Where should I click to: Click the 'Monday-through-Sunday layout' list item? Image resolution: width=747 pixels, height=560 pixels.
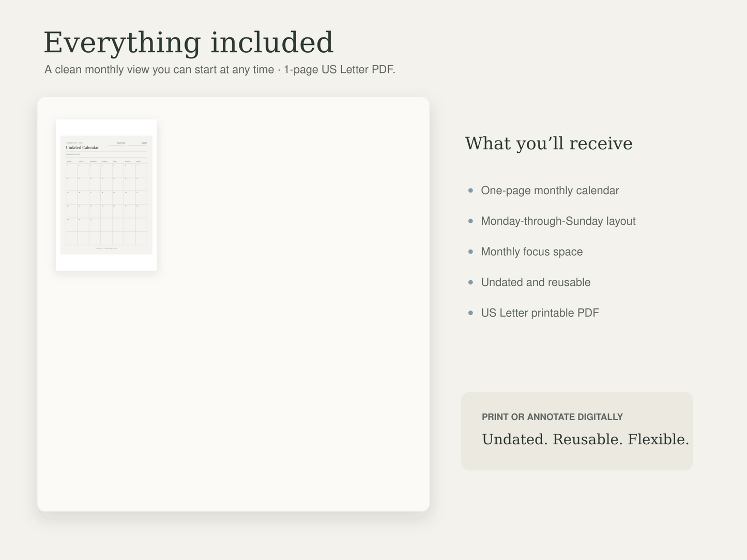pyautogui.click(x=558, y=221)
